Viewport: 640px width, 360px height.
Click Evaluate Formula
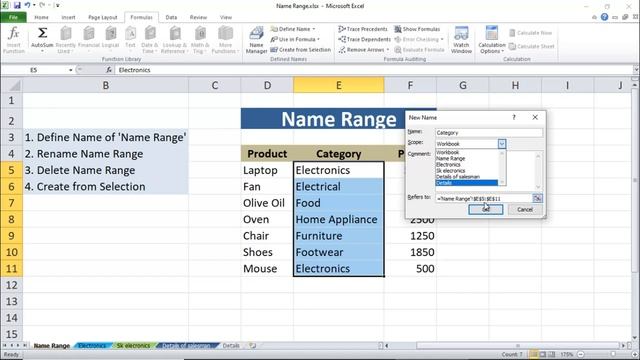(x=419, y=49)
